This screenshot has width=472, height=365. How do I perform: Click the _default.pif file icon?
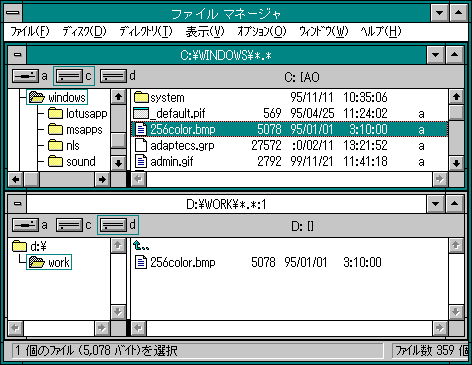pyautogui.click(x=141, y=113)
